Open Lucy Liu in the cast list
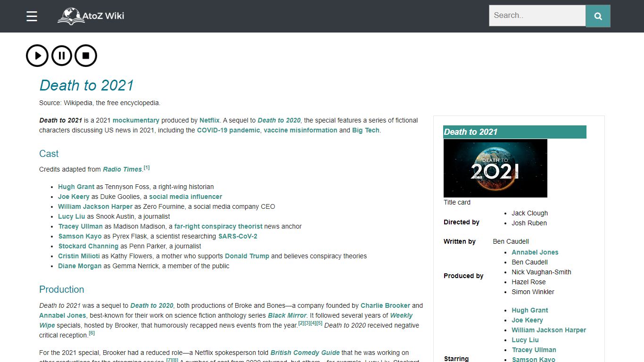The width and height of the screenshot is (644, 362). click(72, 216)
